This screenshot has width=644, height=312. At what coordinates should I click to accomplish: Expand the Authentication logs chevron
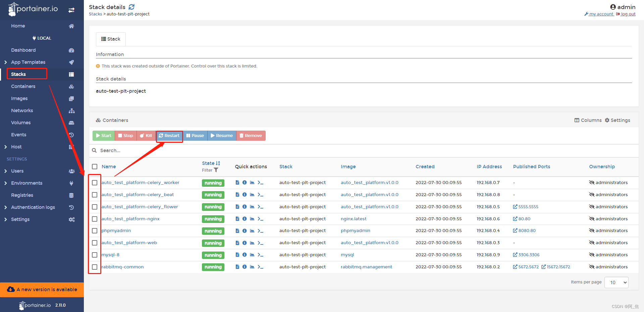pyautogui.click(x=5, y=207)
